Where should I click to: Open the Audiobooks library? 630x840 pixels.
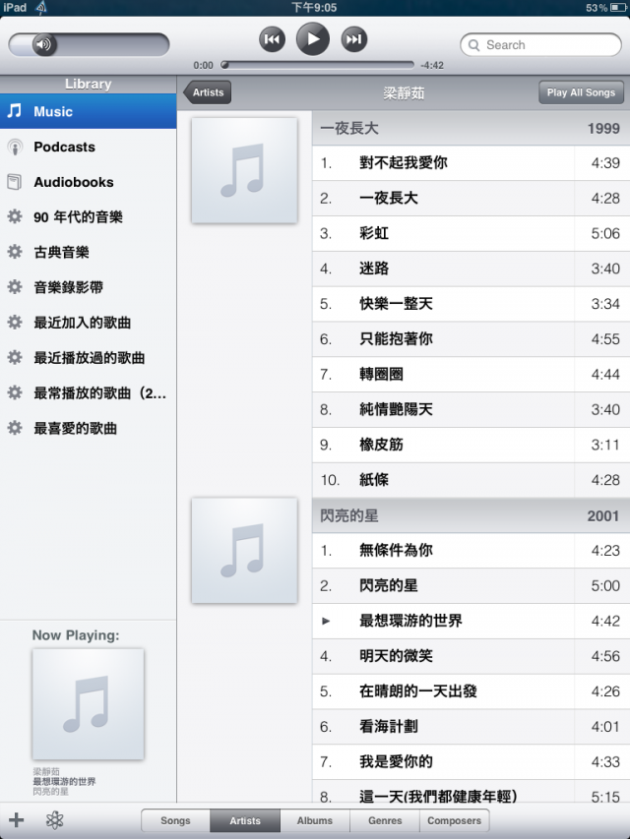[88, 182]
